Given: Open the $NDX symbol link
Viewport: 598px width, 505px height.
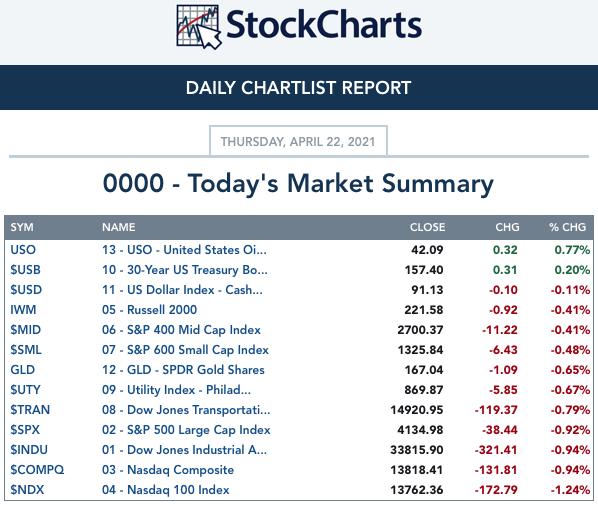Looking at the screenshot, I should 27,490.
